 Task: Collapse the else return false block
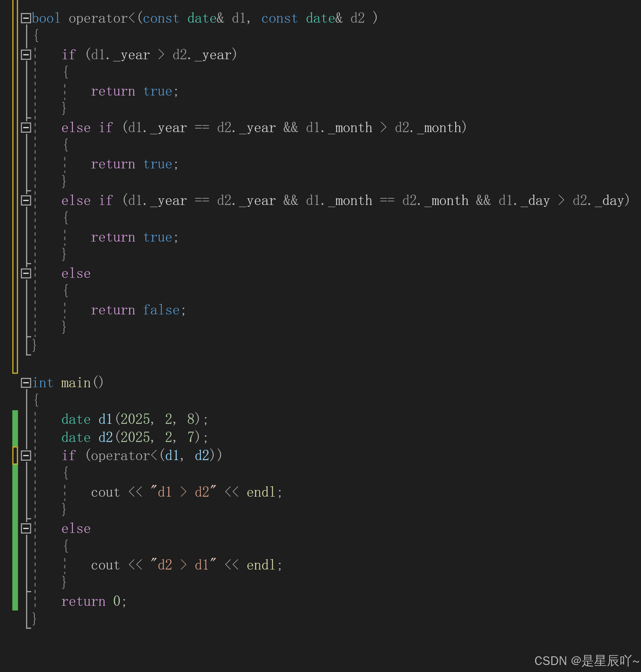(26, 274)
